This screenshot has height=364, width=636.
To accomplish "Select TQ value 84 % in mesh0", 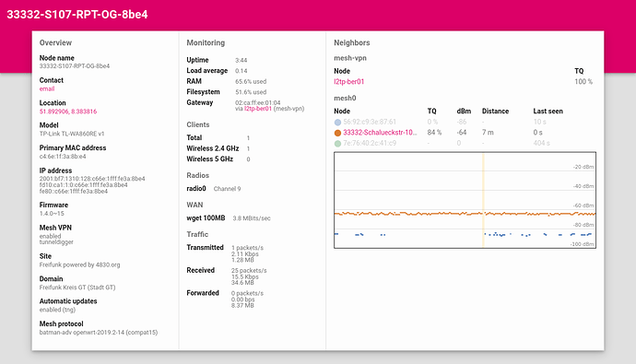I will (x=434, y=133).
